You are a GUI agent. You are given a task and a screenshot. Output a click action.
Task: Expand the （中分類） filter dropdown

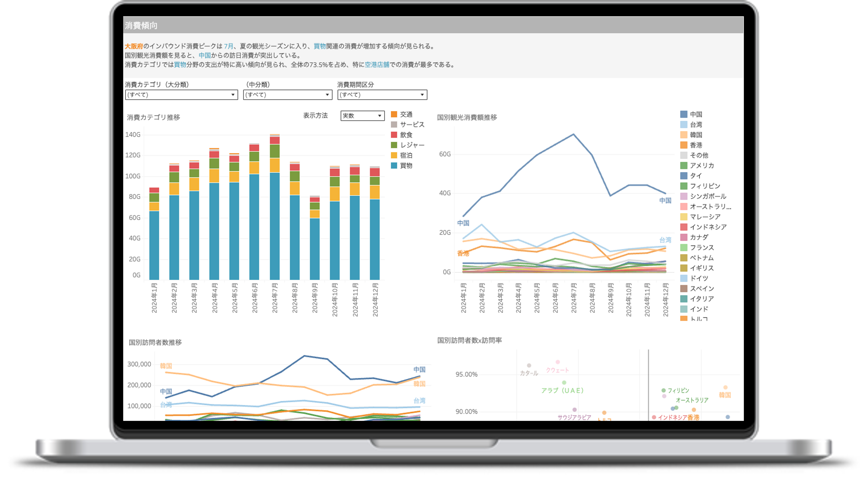pos(287,95)
